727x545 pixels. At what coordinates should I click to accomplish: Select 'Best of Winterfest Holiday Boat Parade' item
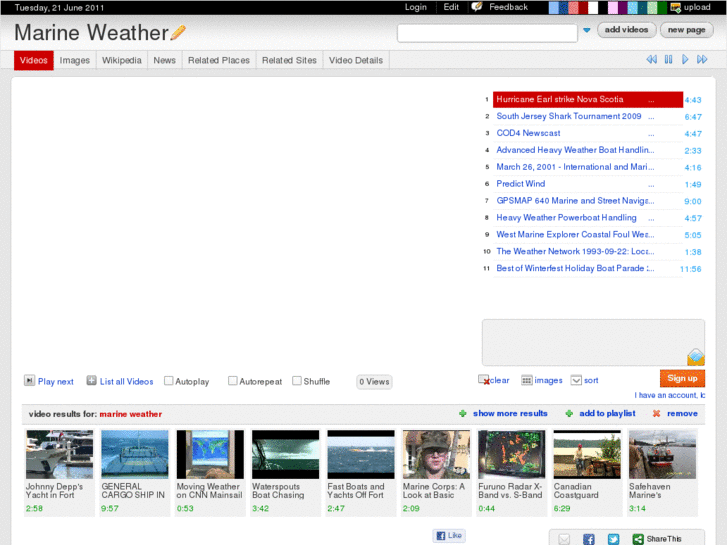[588, 268]
